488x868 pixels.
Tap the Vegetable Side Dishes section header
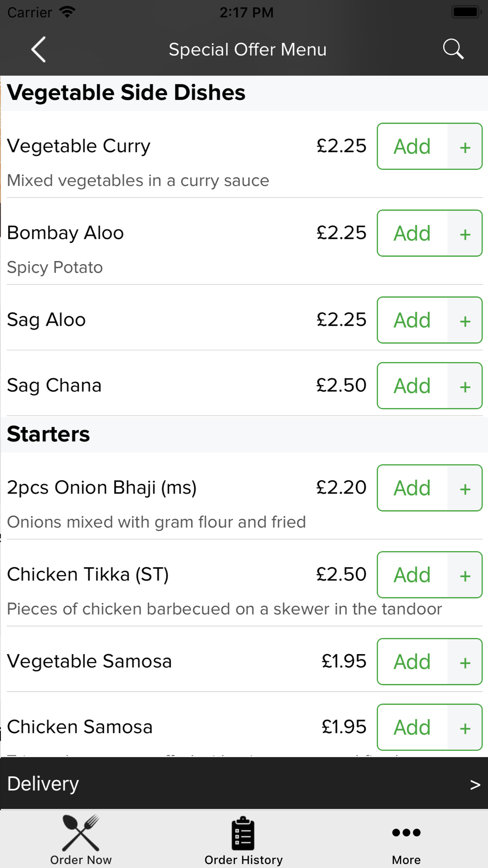(126, 93)
